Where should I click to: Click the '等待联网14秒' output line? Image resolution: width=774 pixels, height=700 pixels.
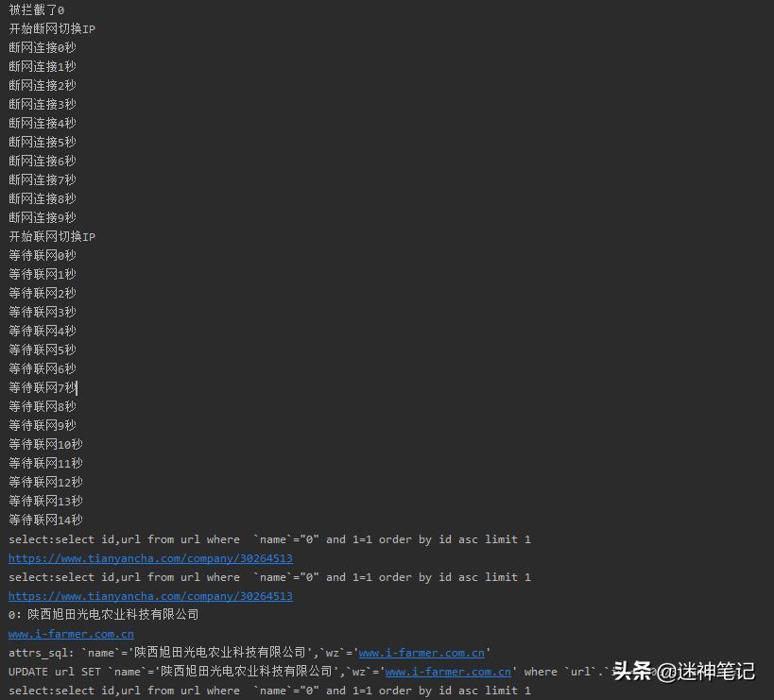click(45, 521)
